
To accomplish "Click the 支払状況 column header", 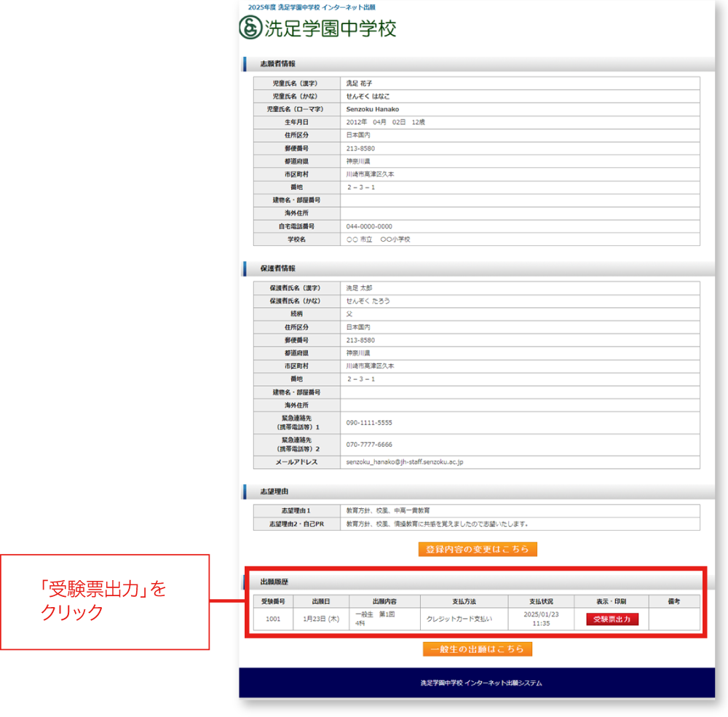I will pos(541,601).
